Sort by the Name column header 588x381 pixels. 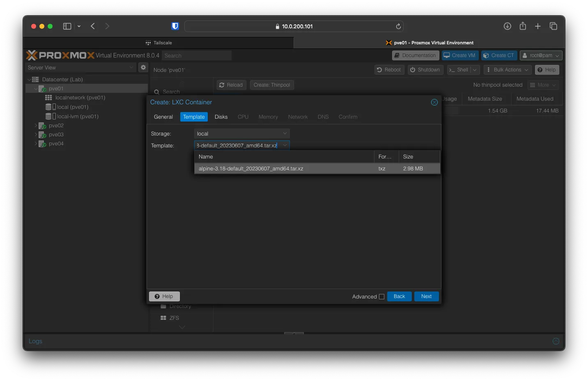(284, 157)
